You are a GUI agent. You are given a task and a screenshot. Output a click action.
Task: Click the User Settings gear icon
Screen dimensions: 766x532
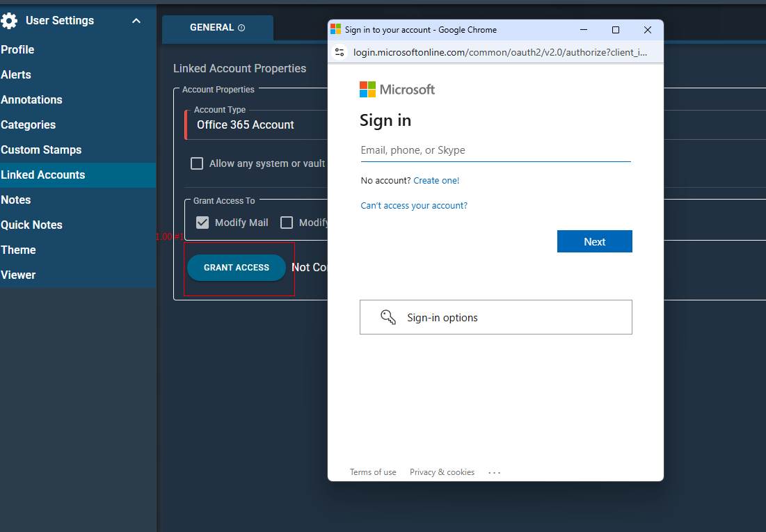tap(9, 21)
